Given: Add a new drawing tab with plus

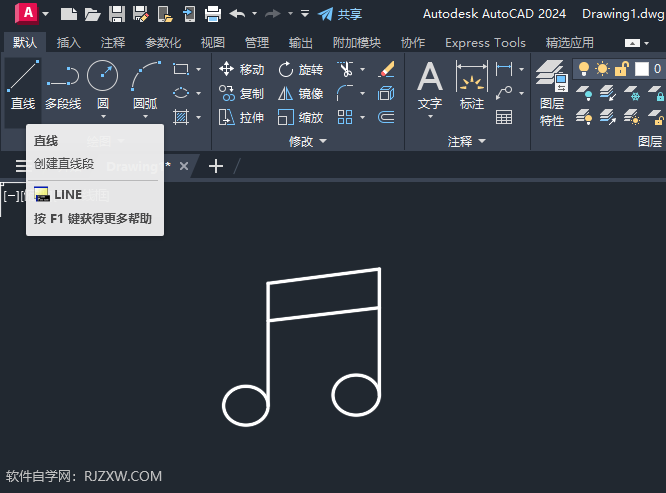Looking at the screenshot, I should [216, 166].
